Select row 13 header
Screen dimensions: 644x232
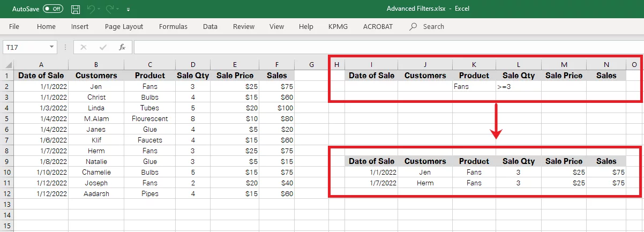point(8,204)
